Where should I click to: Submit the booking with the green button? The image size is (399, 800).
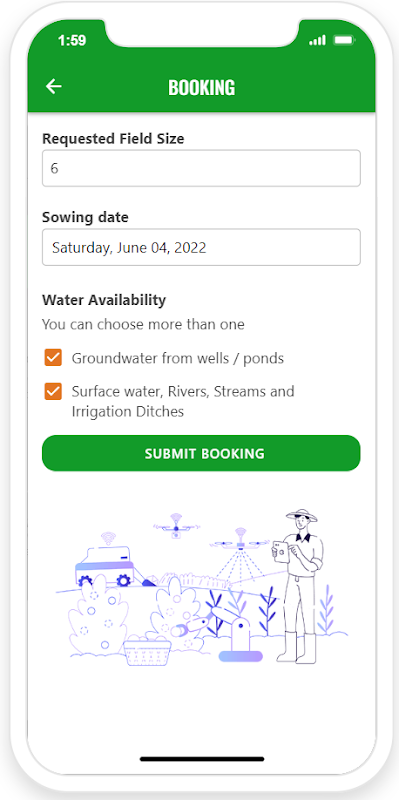coord(201,453)
